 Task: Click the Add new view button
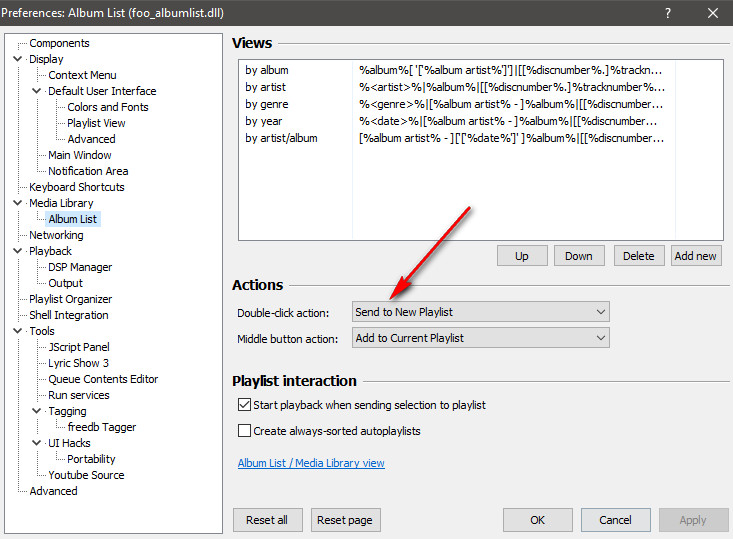pyautogui.click(x=695, y=256)
